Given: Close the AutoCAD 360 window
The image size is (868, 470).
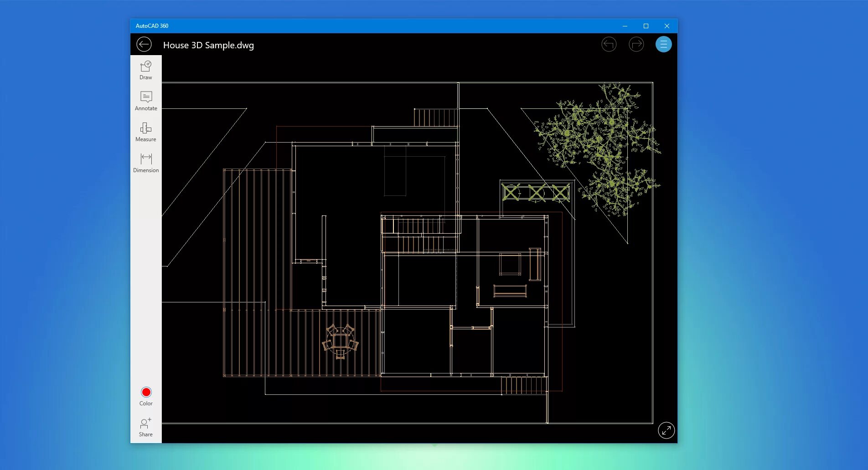Looking at the screenshot, I should point(667,26).
